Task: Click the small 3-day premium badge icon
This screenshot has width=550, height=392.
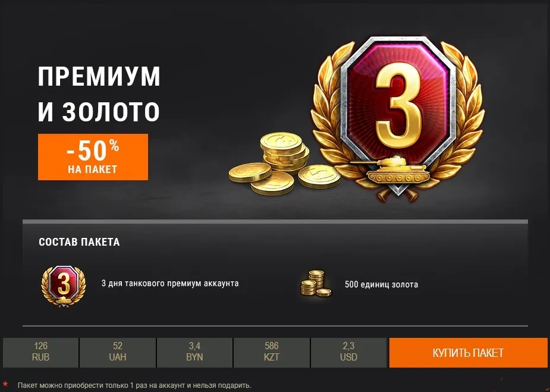Action: click(x=64, y=286)
